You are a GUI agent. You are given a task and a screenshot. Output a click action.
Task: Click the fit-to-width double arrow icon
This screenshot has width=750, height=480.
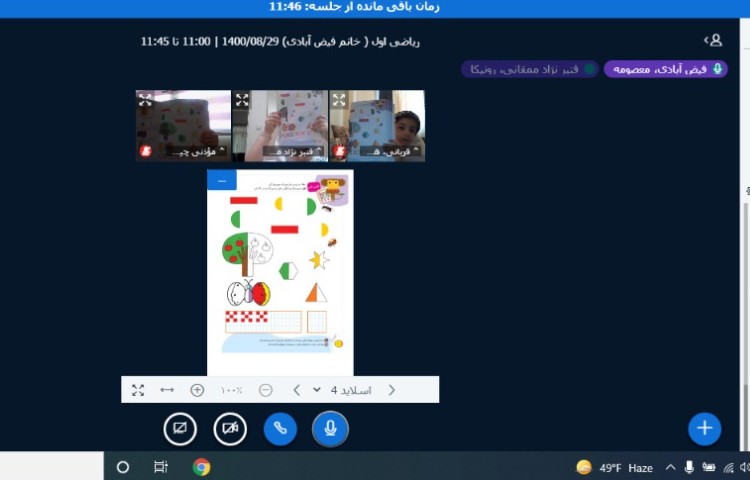(x=167, y=390)
